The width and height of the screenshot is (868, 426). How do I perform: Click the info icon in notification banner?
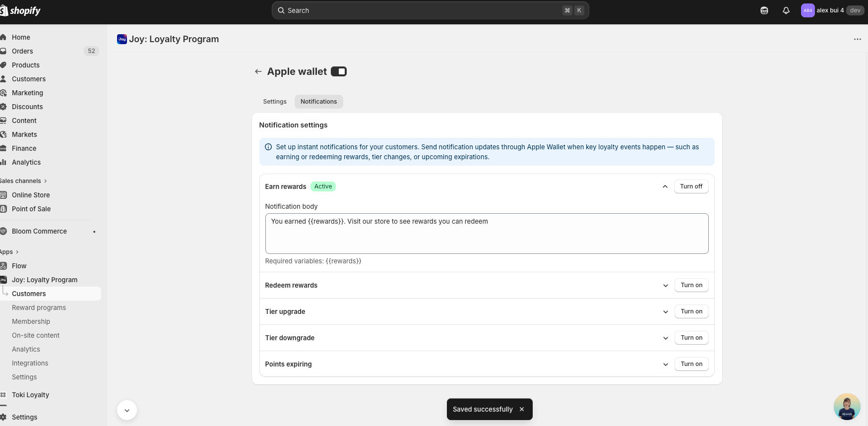(x=268, y=147)
